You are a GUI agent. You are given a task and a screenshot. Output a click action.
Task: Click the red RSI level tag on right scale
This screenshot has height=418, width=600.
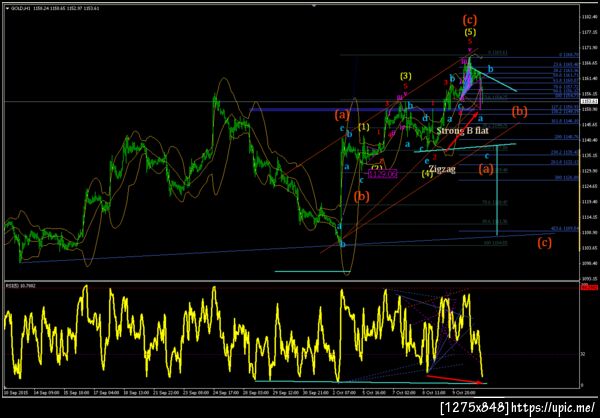(x=587, y=287)
